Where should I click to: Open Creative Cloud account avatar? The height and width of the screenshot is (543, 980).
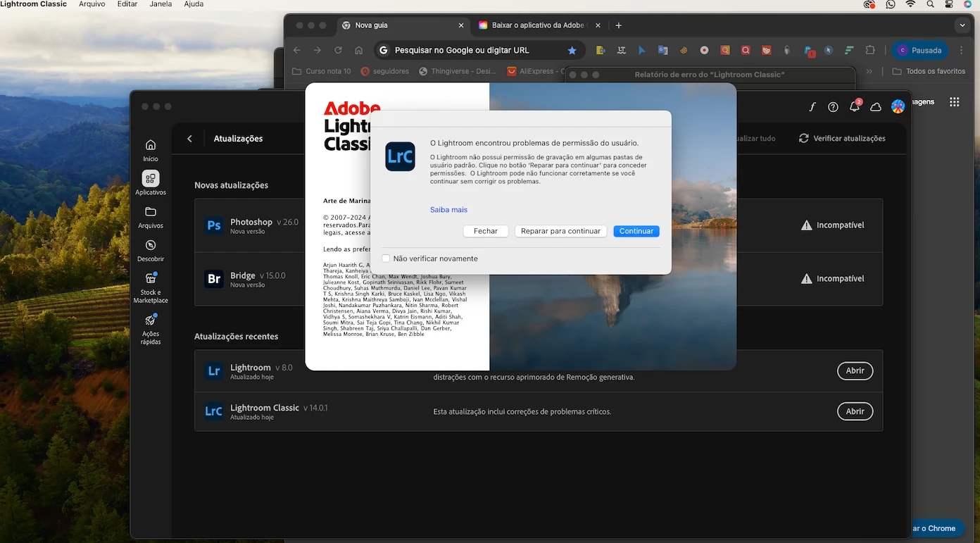[898, 106]
